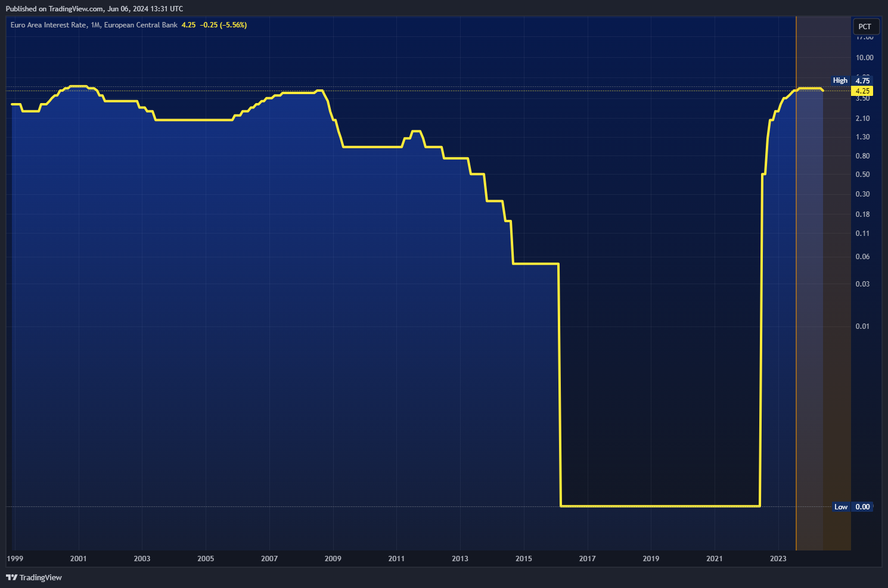Click the 0.50 price axis label
This screenshot has width=888, height=588.
pos(862,175)
